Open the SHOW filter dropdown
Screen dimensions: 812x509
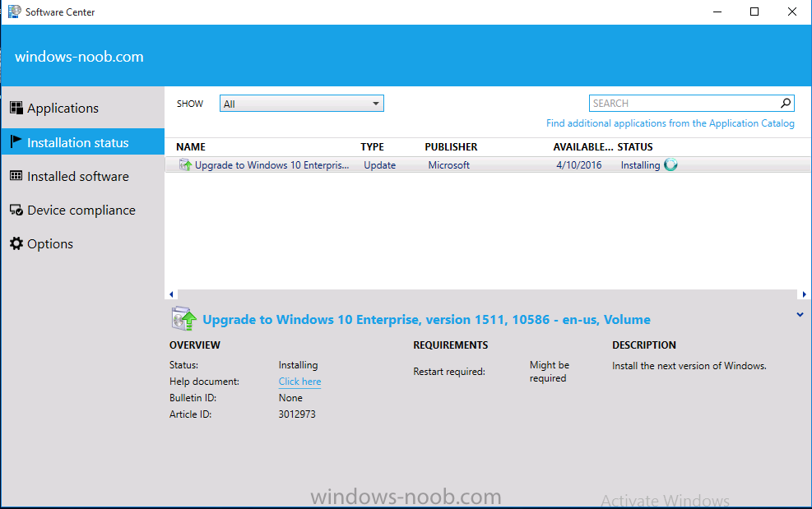point(301,104)
